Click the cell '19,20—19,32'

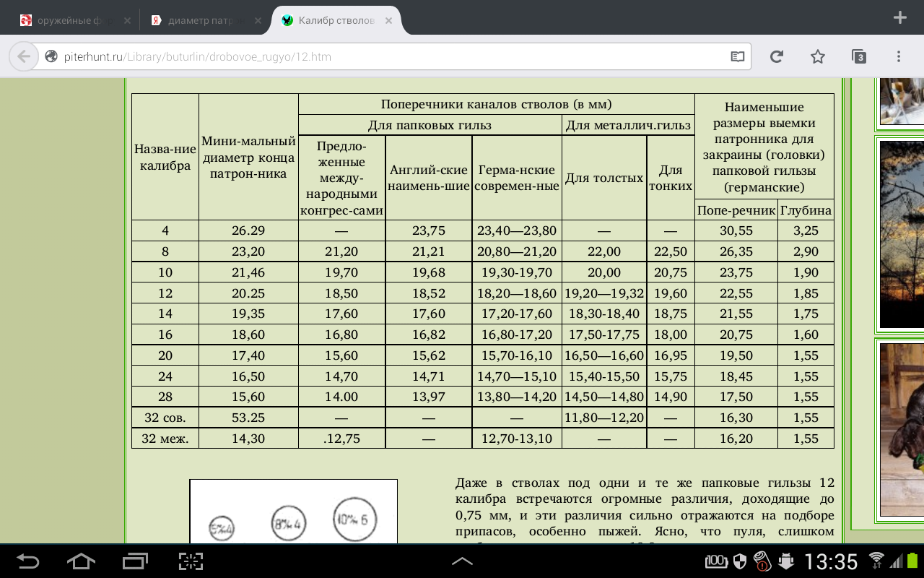click(x=604, y=293)
